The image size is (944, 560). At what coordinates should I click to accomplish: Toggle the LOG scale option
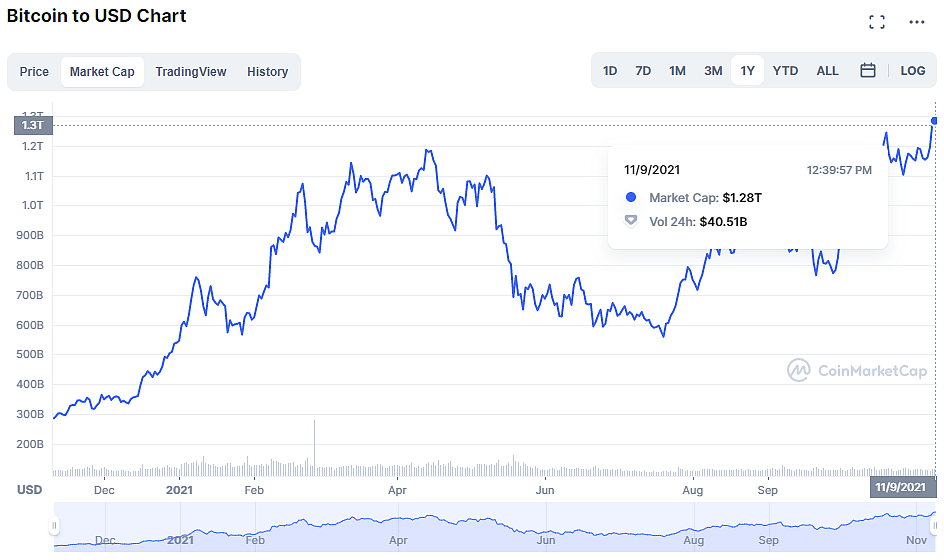[913, 70]
